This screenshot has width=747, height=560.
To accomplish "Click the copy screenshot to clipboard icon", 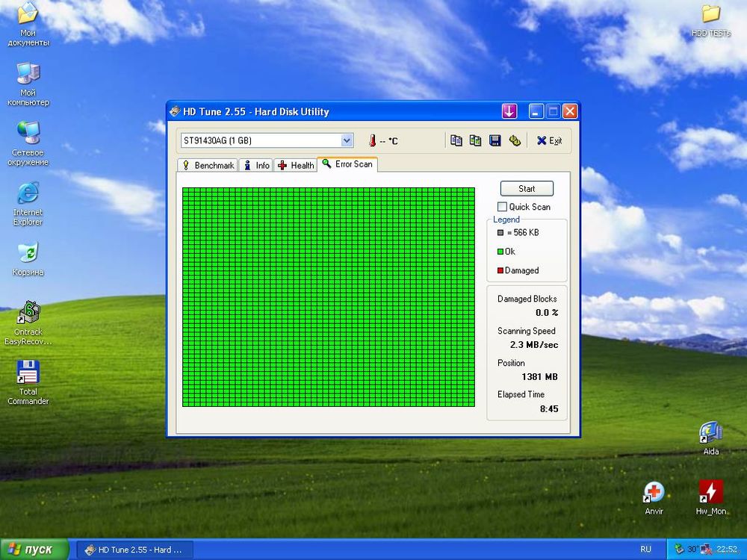I will [x=475, y=140].
